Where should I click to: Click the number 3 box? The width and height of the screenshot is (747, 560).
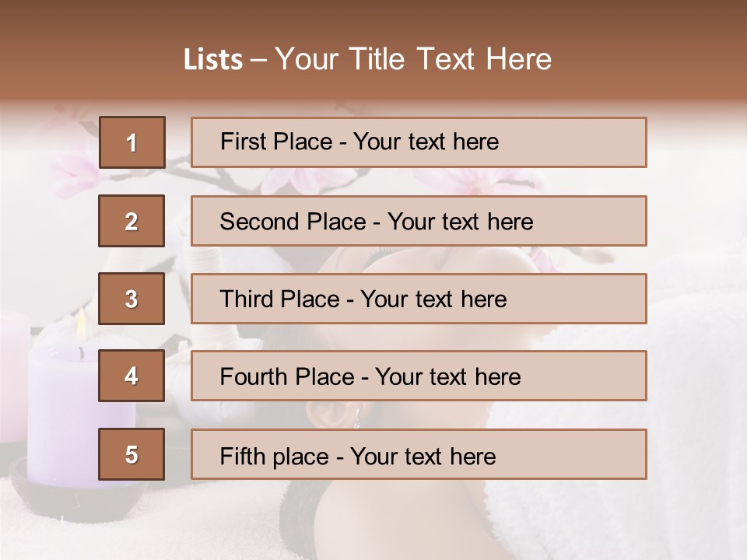coord(132,299)
